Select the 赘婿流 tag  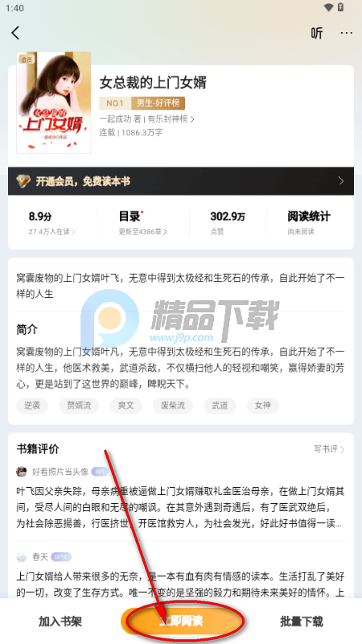tap(80, 406)
